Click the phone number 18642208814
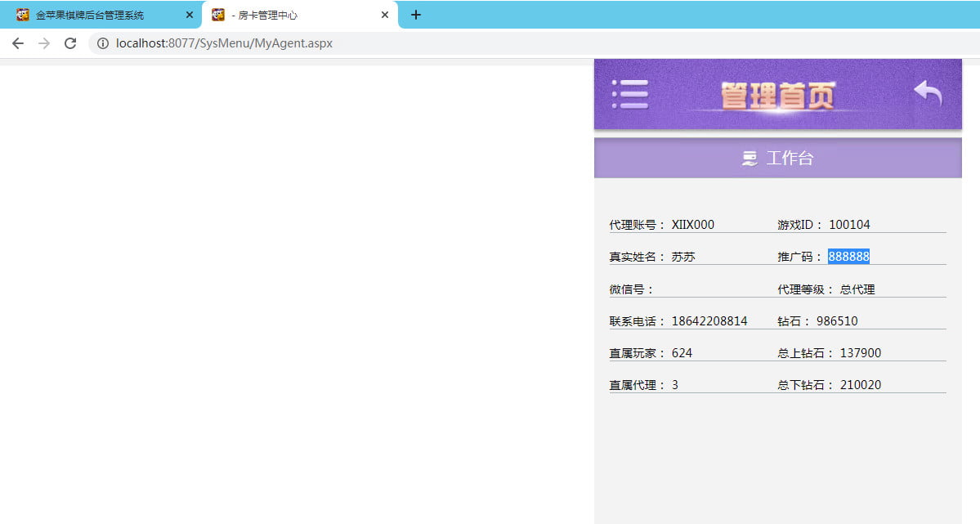This screenshot has width=980, height=524. coord(709,321)
